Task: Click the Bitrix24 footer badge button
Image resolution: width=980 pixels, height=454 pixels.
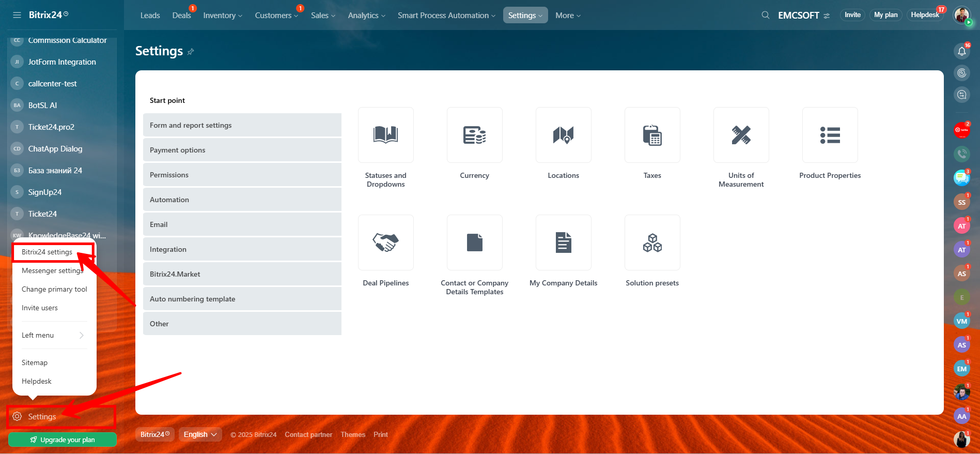Action: click(155, 434)
